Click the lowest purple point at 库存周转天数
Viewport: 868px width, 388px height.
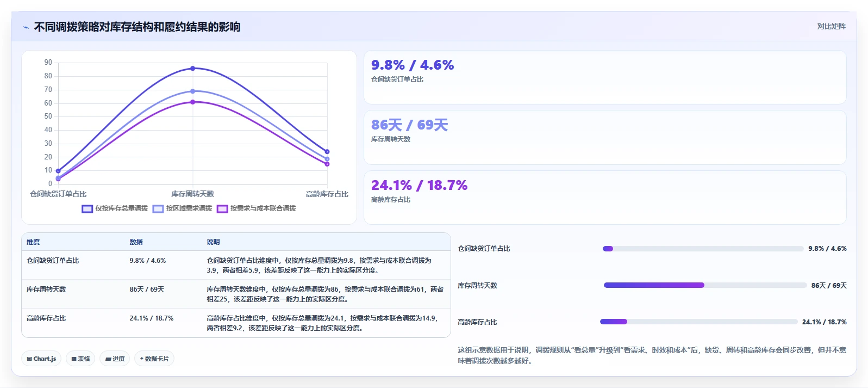(192, 102)
